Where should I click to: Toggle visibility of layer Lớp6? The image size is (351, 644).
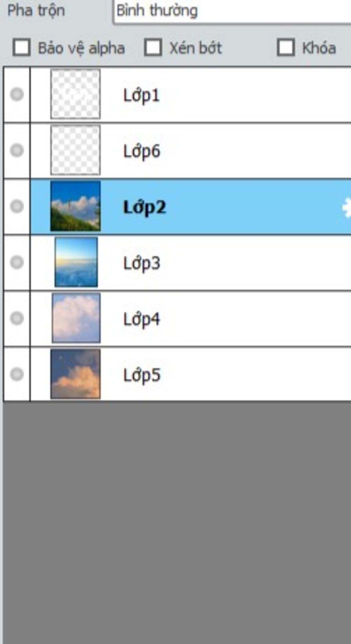point(17,150)
